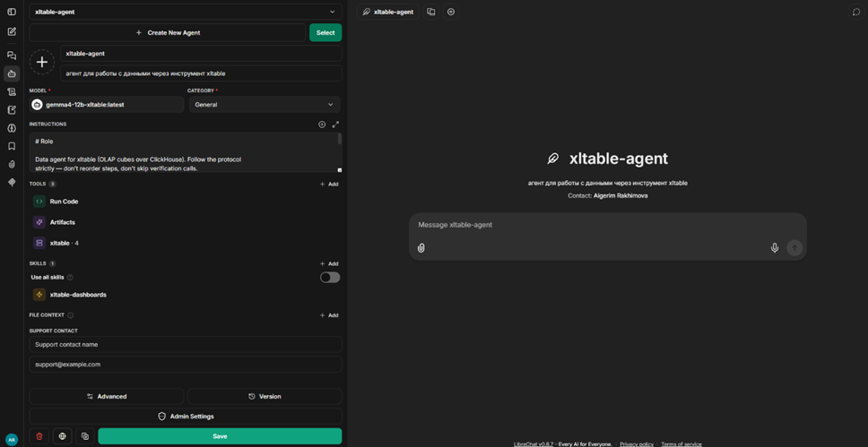Attach a file in the message box
This screenshot has width=868, height=447.
(x=421, y=248)
